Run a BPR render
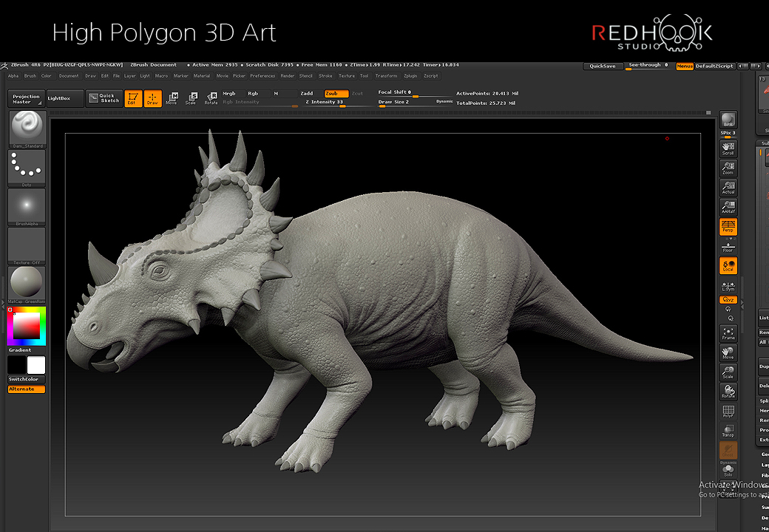Image resolution: width=769 pixels, height=532 pixels. point(728,120)
